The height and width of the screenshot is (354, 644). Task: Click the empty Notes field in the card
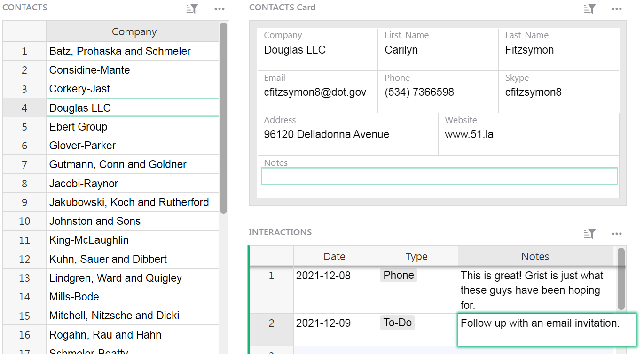pos(439,176)
